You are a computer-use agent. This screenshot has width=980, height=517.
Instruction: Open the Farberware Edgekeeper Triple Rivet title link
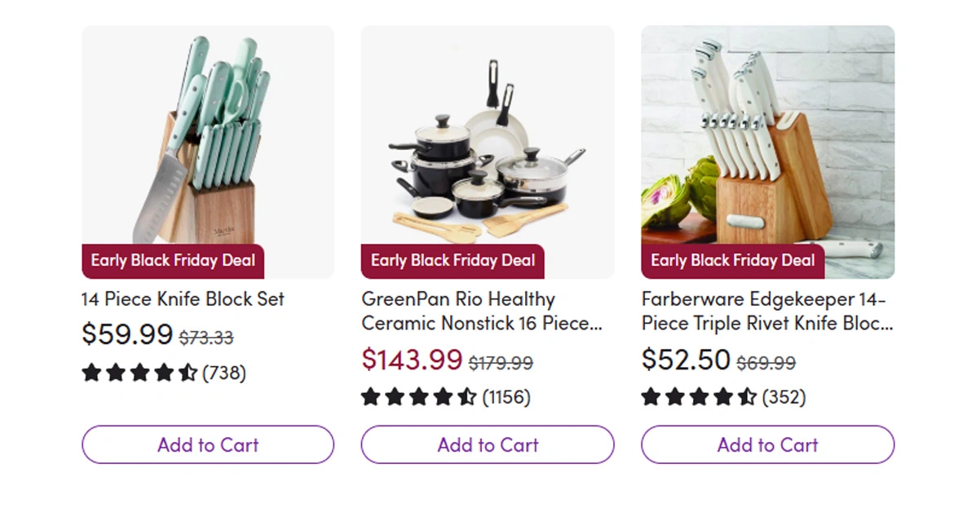(x=766, y=312)
